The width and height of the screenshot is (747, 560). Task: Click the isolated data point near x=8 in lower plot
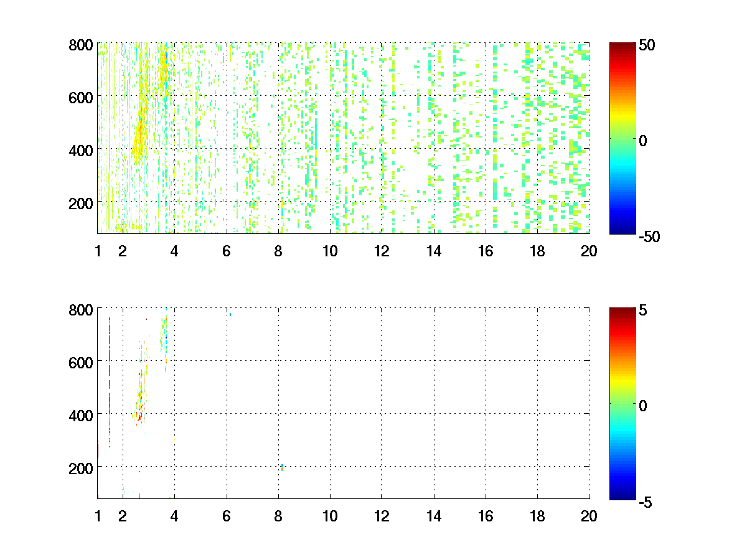click(282, 467)
